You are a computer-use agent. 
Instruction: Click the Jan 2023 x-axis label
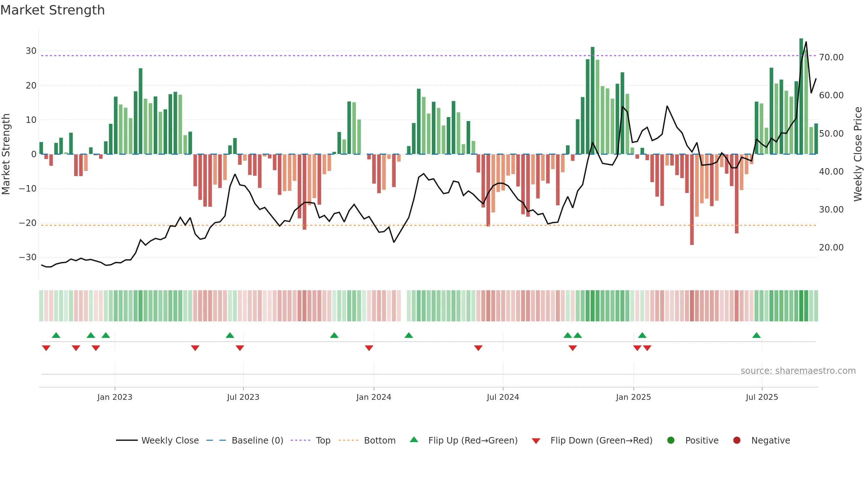click(115, 397)
